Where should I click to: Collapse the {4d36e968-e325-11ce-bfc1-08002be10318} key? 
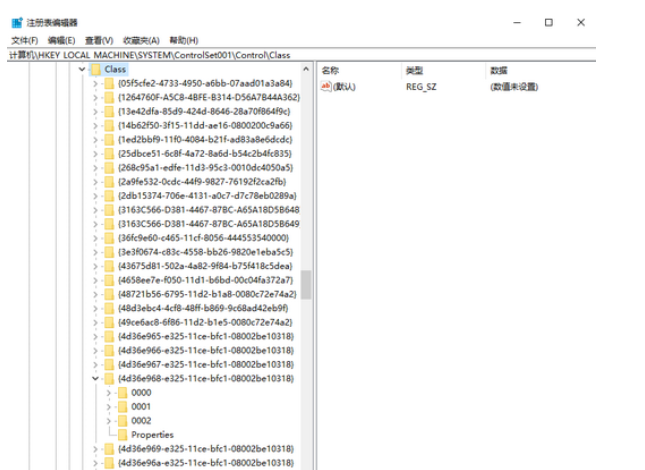click(95, 378)
